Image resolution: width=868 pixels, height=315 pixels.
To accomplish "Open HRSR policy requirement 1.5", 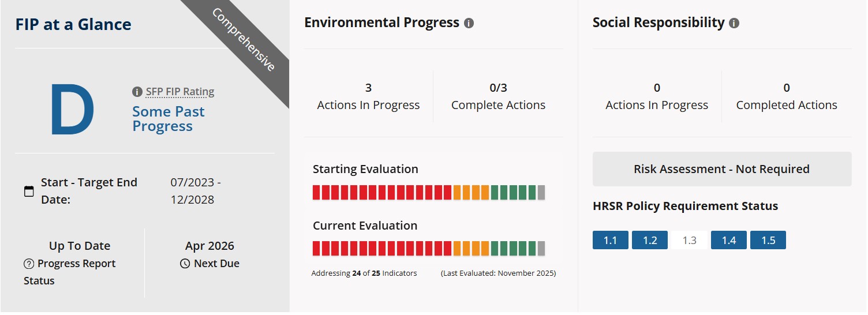I will (x=768, y=240).
